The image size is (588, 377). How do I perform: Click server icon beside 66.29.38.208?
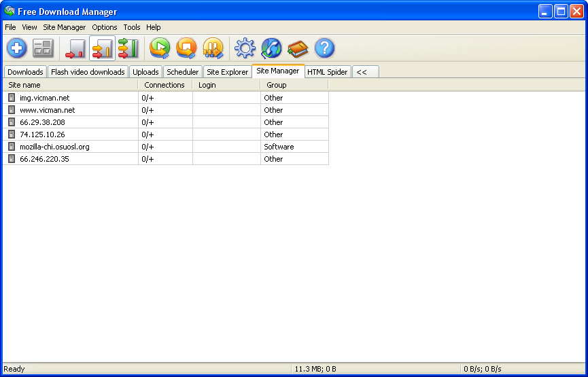click(12, 122)
